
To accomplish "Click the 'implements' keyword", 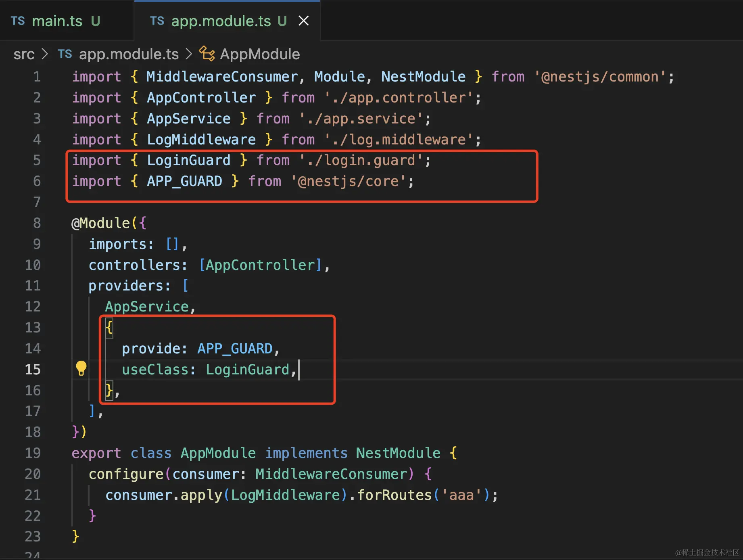I will [x=306, y=453].
